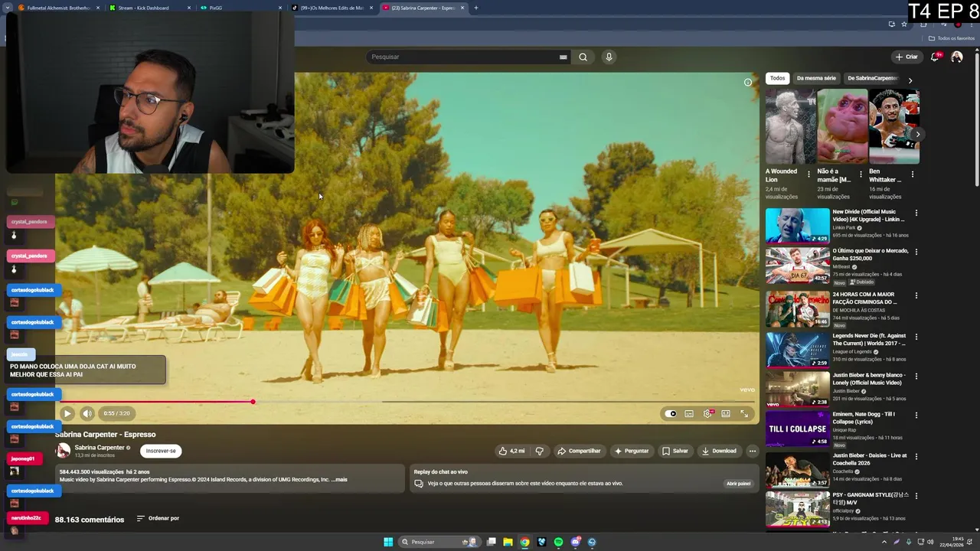980x551 pixels.
Task: Open YouTube notifications bell
Action: click(x=936, y=57)
